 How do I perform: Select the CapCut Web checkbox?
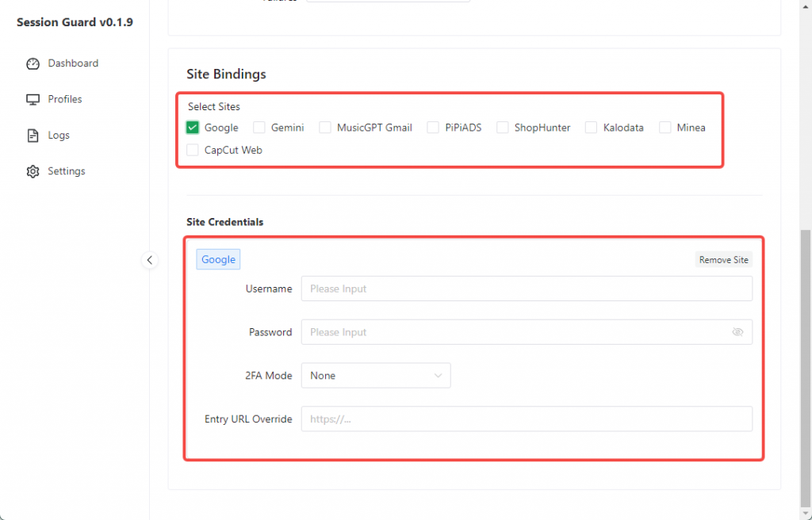pyautogui.click(x=192, y=150)
